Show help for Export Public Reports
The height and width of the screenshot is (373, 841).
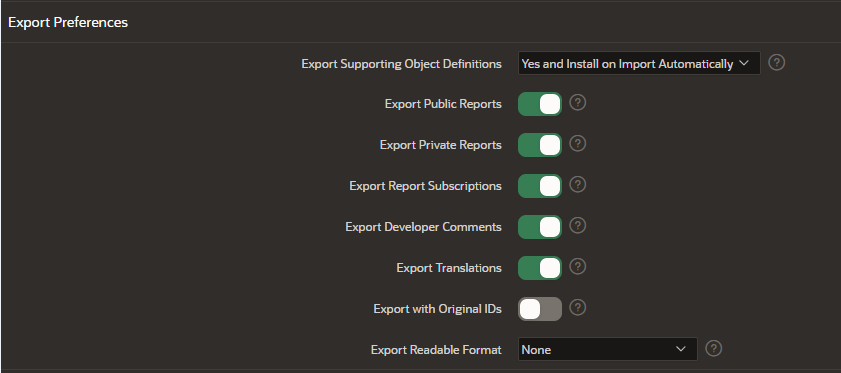[577, 103]
